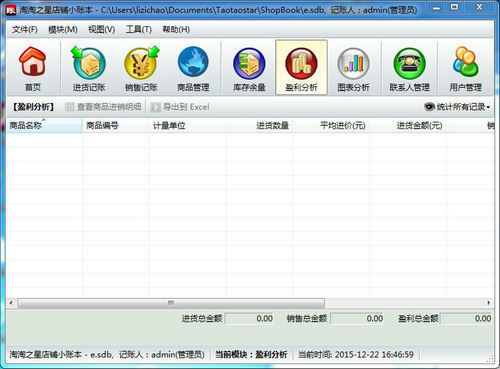Maximize the application window
Image resolution: width=500 pixels, height=369 pixels.
[454, 8]
